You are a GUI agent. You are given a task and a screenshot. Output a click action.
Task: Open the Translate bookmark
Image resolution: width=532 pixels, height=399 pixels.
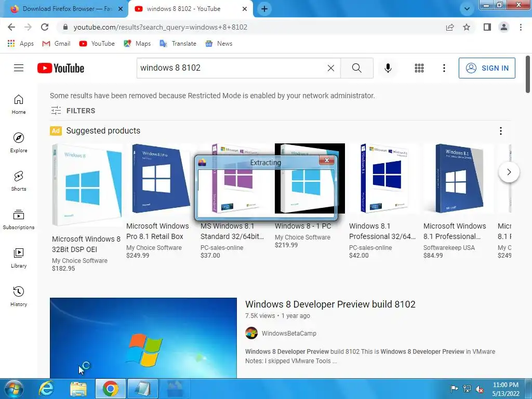tap(178, 44)
